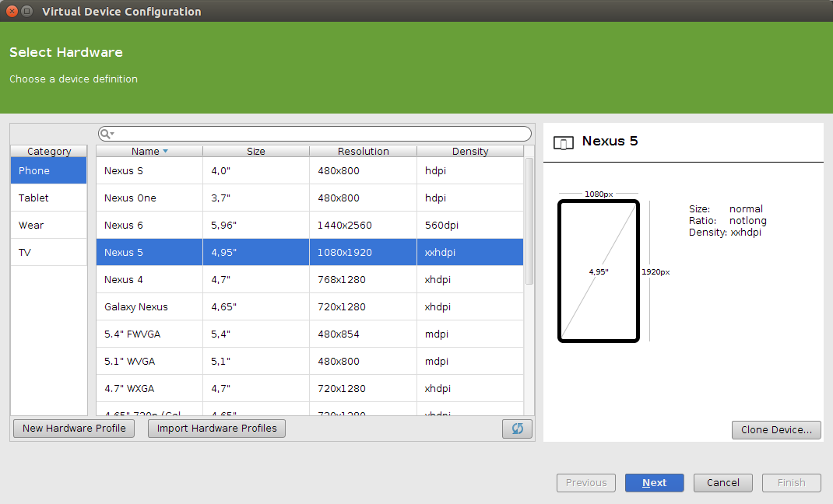Click the Cancel button

tap(723, 483)
